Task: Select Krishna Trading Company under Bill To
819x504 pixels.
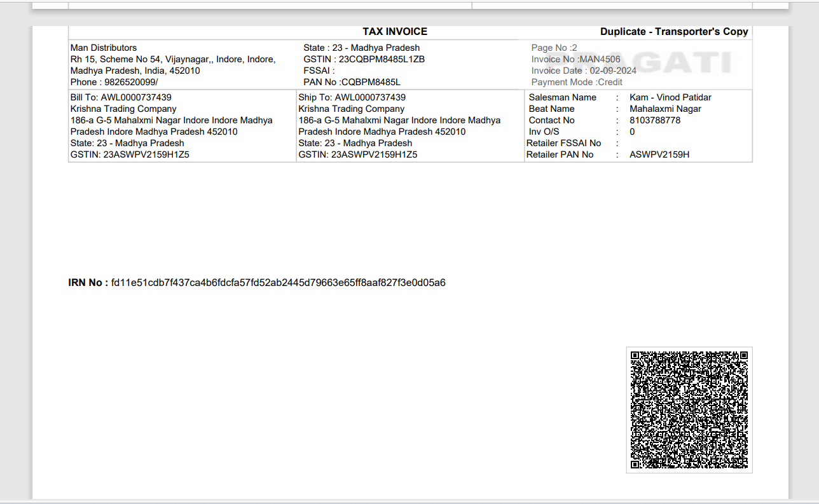Action: pyautogui.click(x=123, y=109)
